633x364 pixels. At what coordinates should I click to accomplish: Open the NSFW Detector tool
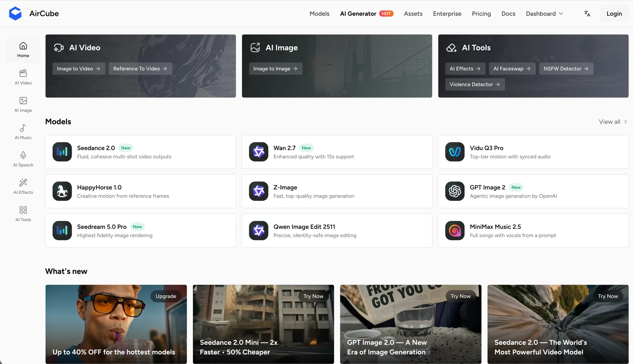click(x=566, y=69)
